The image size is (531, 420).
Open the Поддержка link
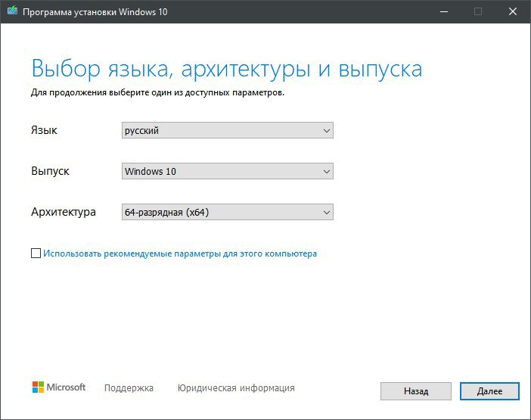pos(129,387)
